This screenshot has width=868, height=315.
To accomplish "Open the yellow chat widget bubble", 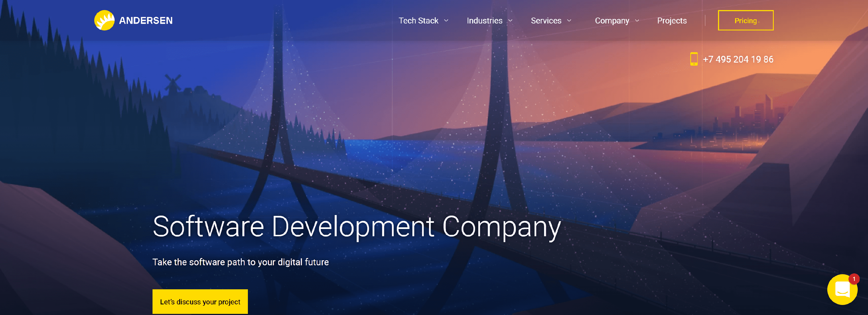I will point(842,290).
